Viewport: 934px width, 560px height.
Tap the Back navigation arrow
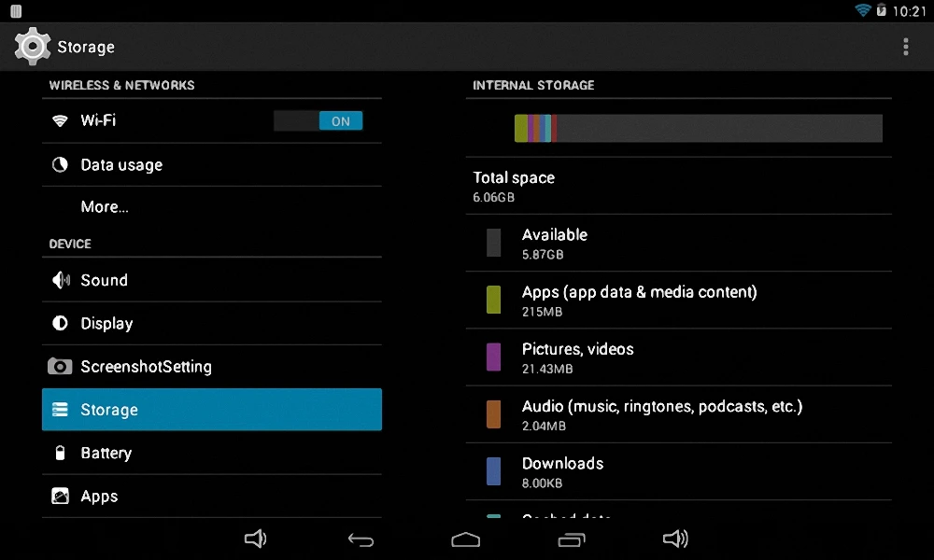[x=361, y=539]
